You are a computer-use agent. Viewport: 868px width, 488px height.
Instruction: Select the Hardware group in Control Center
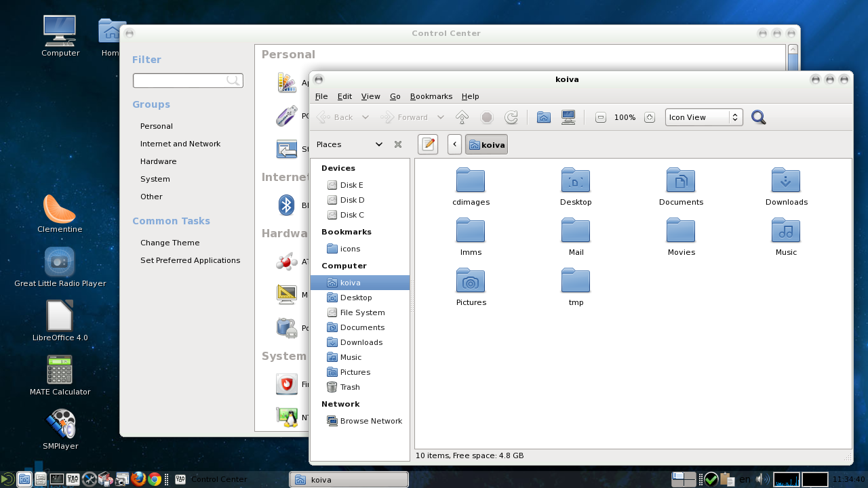(x=158, y=161)
